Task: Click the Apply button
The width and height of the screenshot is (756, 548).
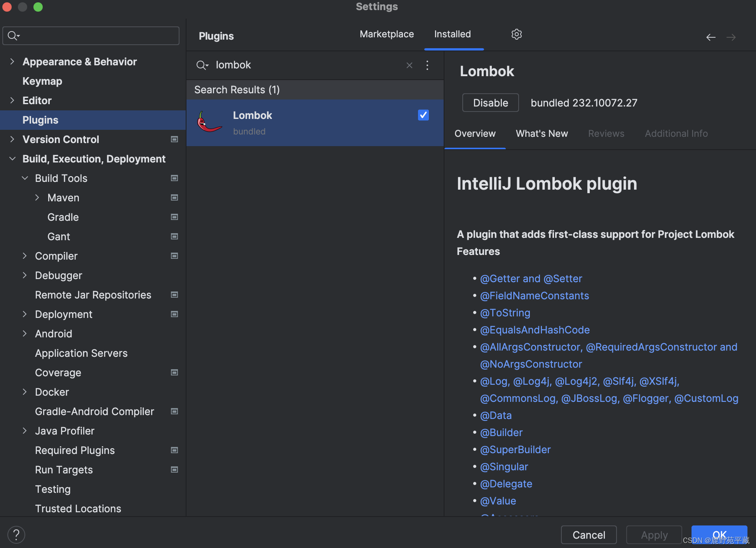Action: tap(654, 535)
